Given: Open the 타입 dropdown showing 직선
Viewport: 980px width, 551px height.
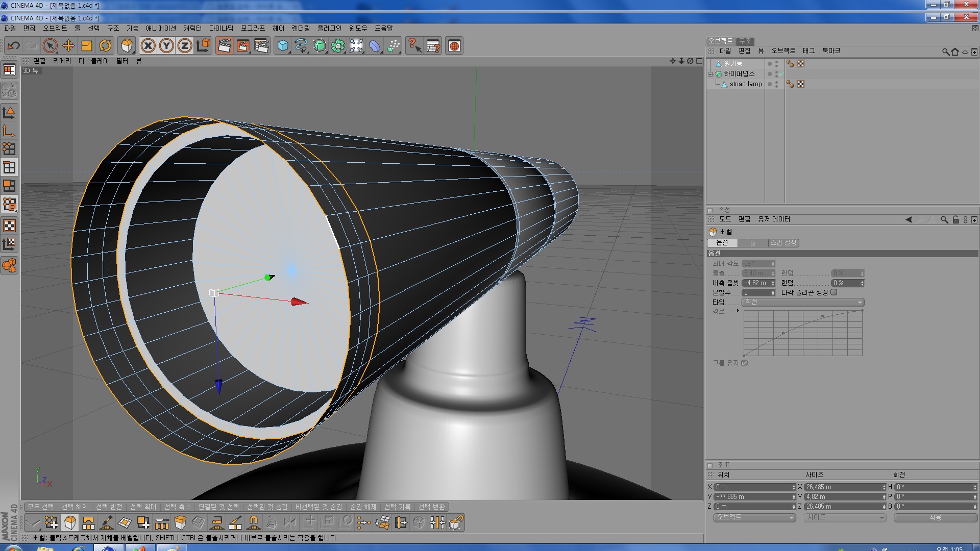Looking at the screenshot, I should (x=803, y=302).
